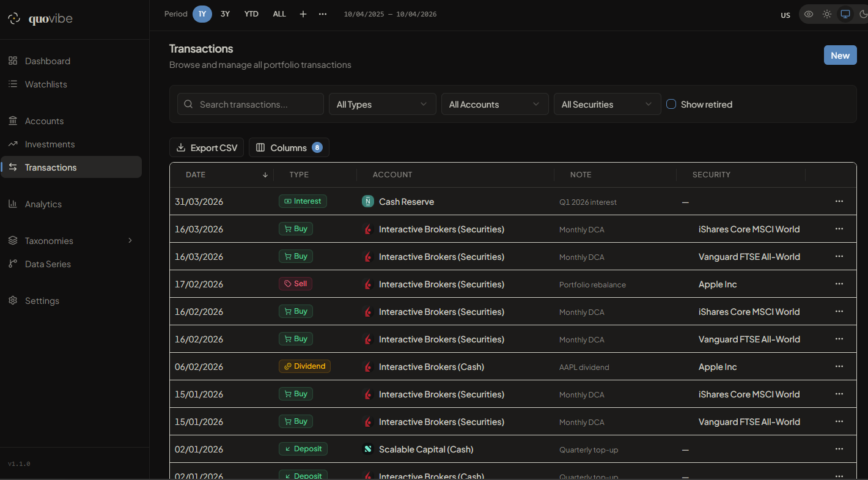Open the Data Series page
Screen dimensions: 868x480
click(48, 264)
